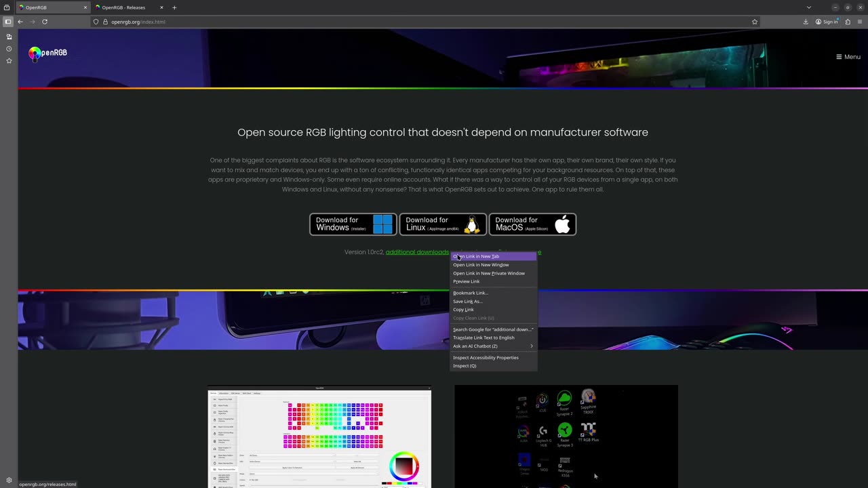Open a new tab with plus button
This screenshot has width=868, height=488.
(x=174, y=7)
